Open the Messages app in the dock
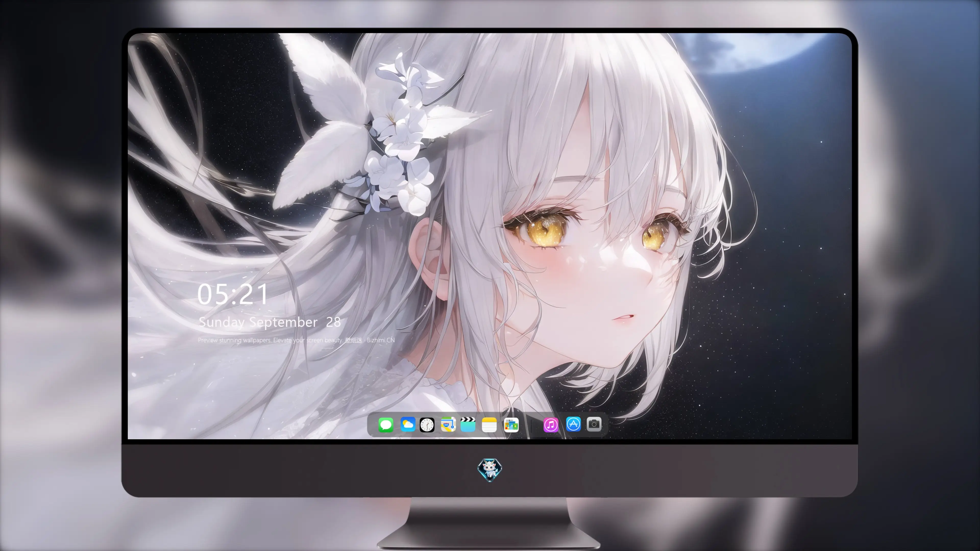The image size is (980, 551). [x=386, y=425]
